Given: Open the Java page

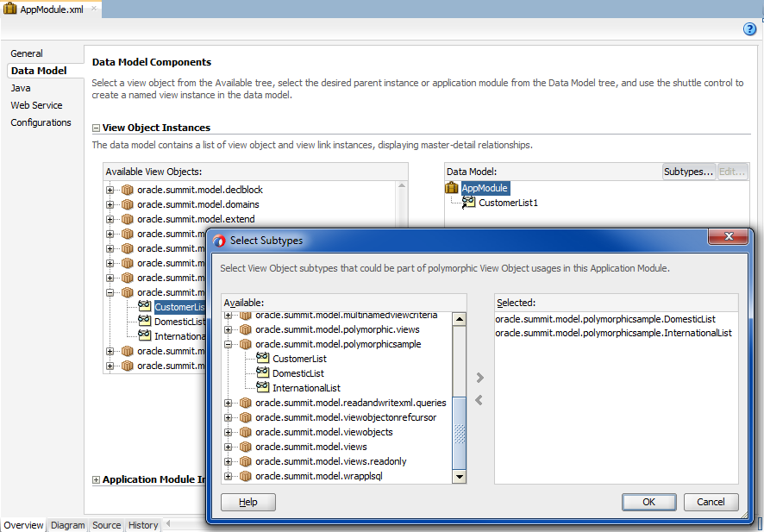Looking at the screenshot, I should (x=21, y=88).
